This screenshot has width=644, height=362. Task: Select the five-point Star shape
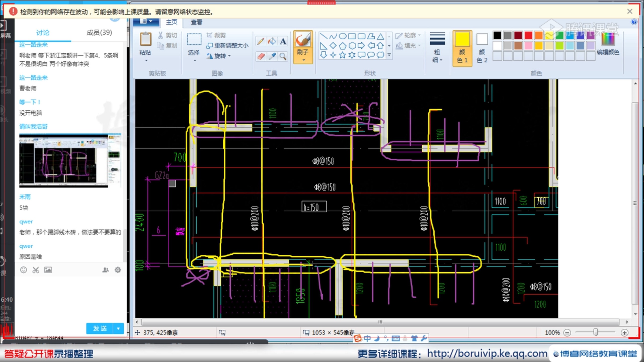(342, 55)
